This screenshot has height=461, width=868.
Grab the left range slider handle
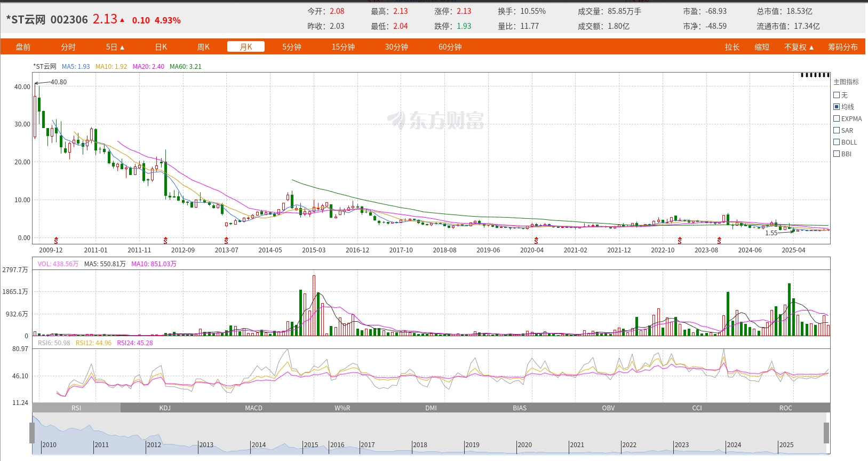[x=32, y=433]
